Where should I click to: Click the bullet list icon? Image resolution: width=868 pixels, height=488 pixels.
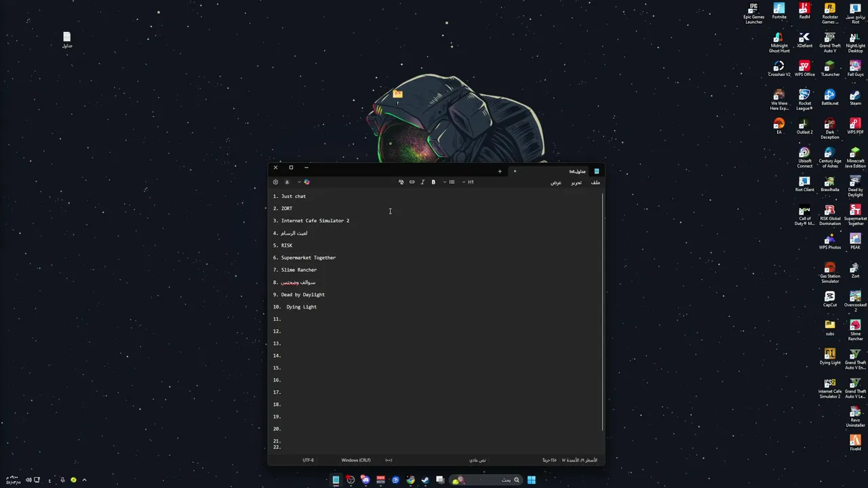[452, 182]
